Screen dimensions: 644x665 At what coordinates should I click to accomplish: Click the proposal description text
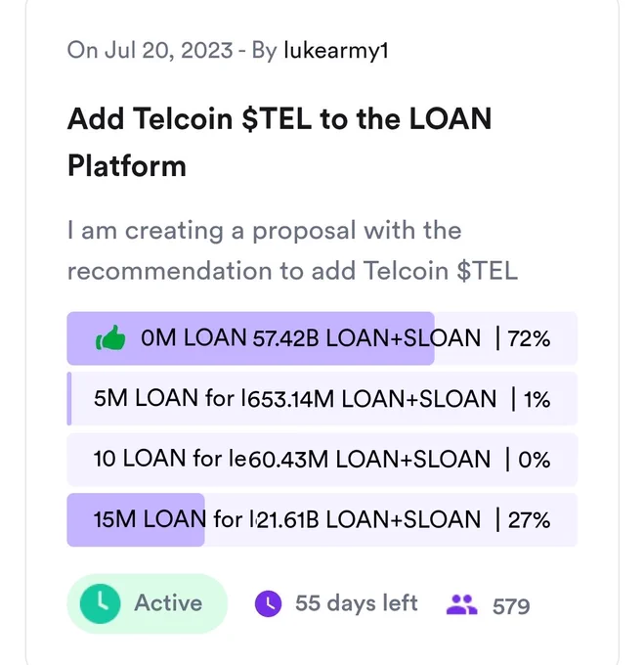coord(292,250)
